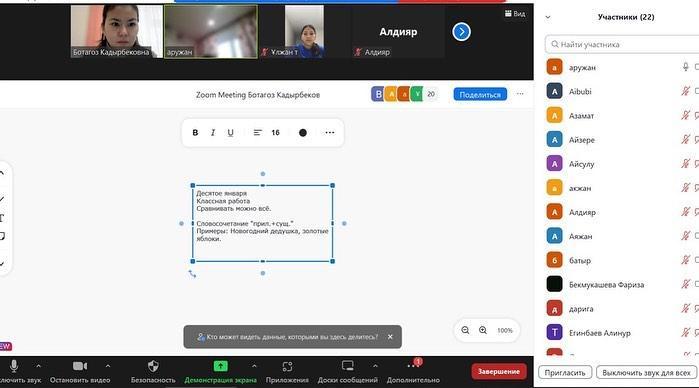Expand video options arrow beside camera
The height and width of the screenshot is (388, 699).
tap(108, 366)
